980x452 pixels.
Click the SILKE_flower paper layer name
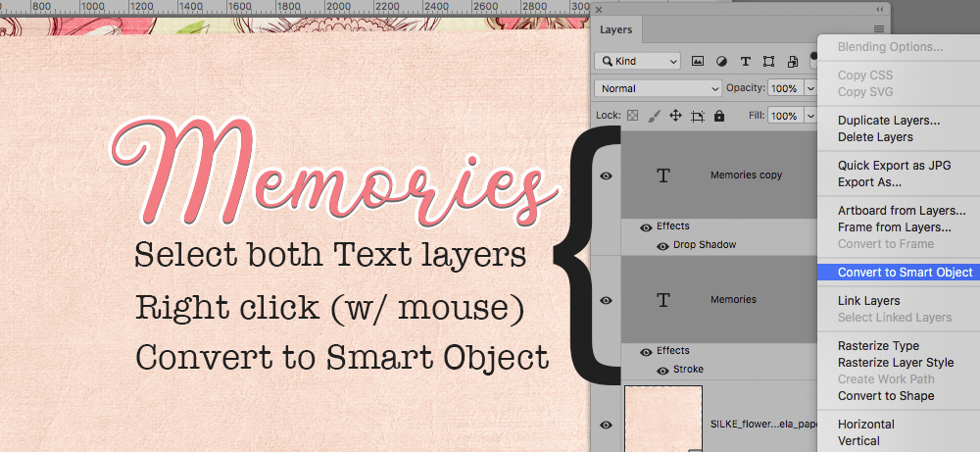point(763,424)
